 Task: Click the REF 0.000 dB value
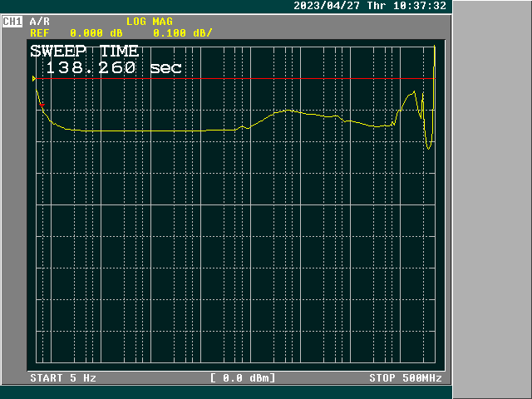point(76,32)
